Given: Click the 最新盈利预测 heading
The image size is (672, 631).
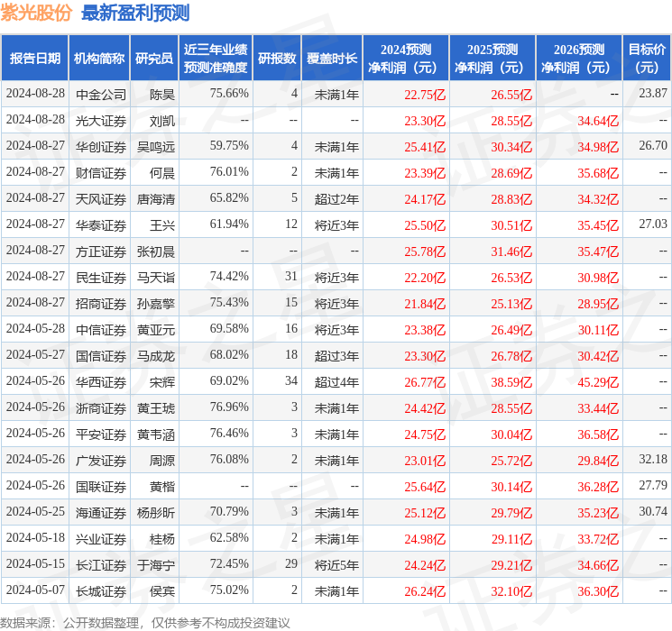Looking at the screenshot, I should pos(135,13).
